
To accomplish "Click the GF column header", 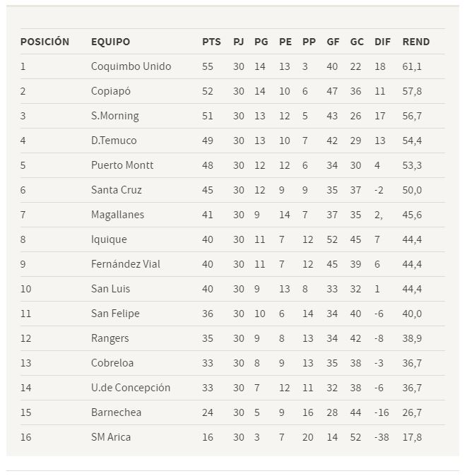I will [333, 42].
